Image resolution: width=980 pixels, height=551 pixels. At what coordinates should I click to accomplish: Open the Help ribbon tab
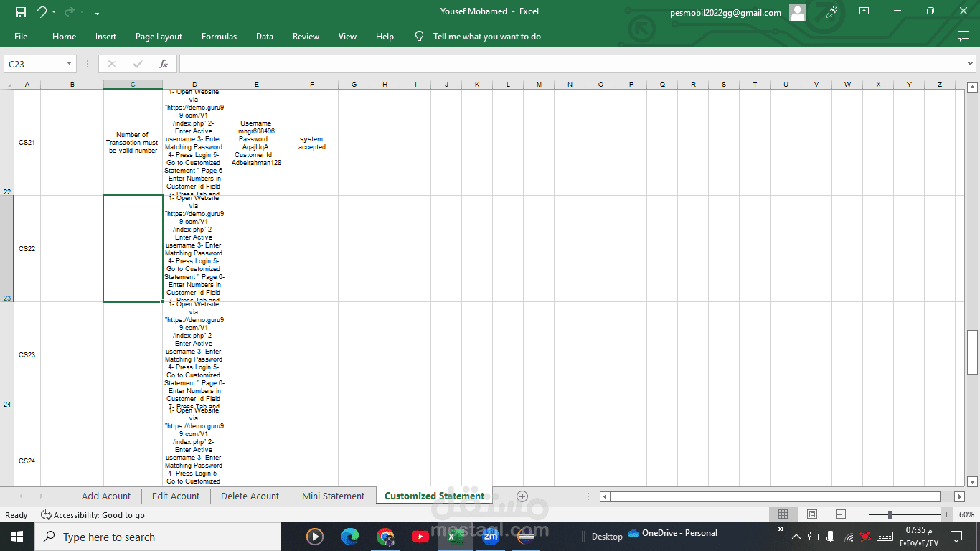(385, 37)
